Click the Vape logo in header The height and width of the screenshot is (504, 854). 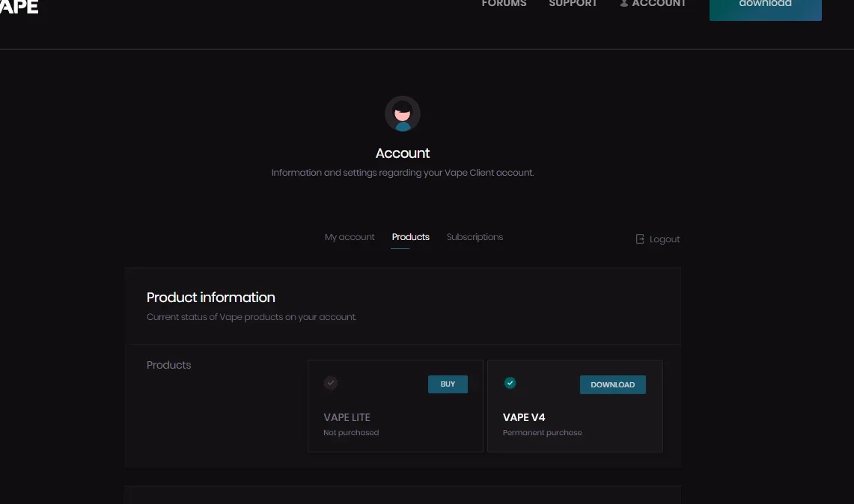[x=19, y=7]
